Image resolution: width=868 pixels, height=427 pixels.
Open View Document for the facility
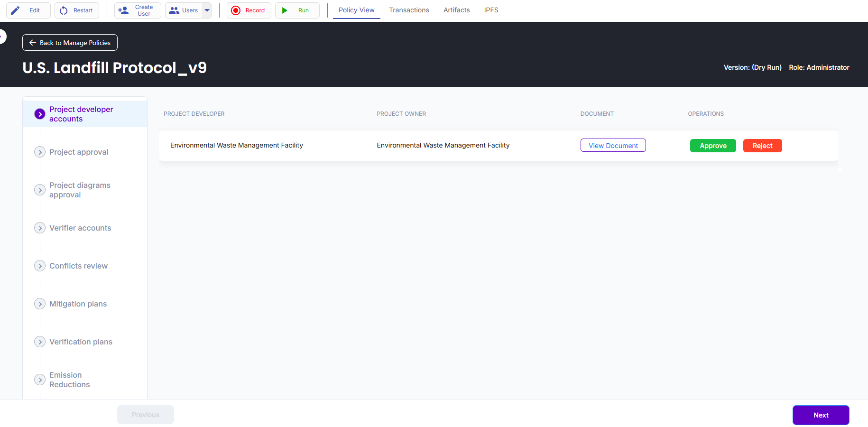[613, 146]
